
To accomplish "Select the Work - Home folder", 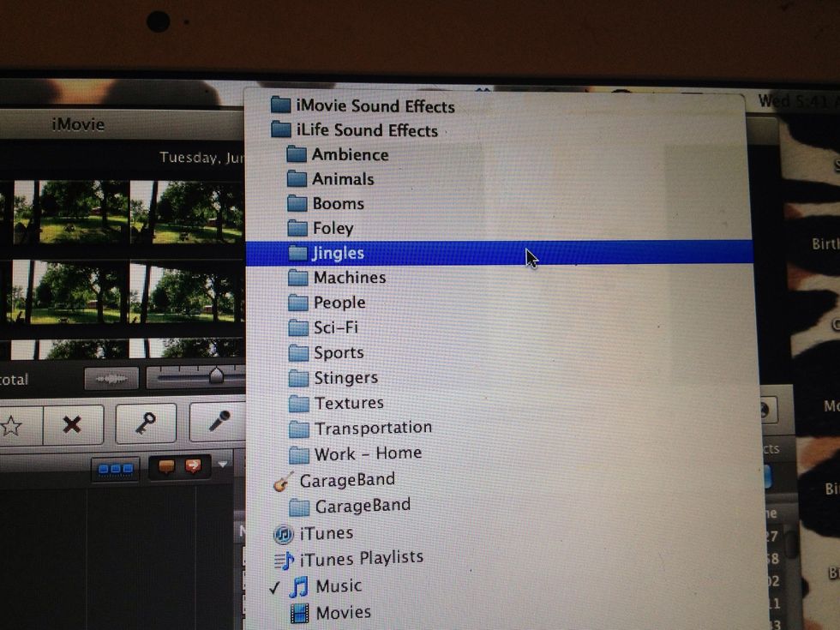I will tap(368, 454).
